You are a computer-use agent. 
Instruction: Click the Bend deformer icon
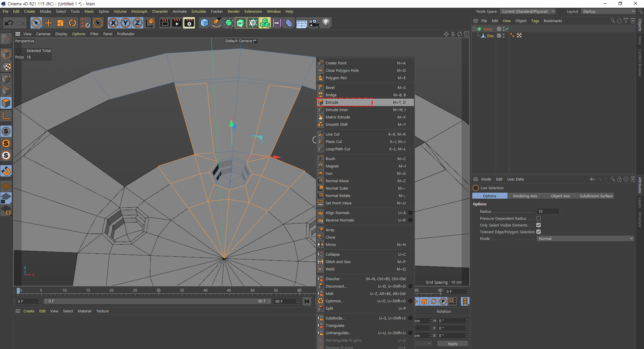[x=289, y=23]
